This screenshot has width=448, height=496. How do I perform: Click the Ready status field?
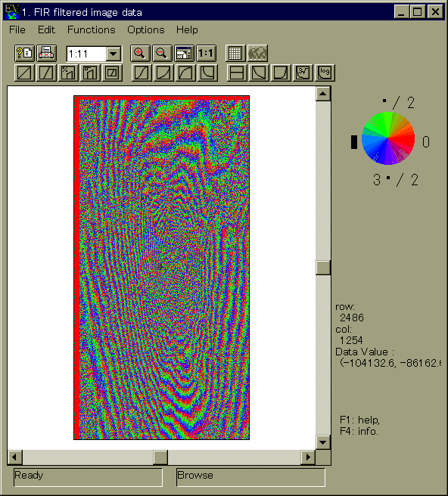(x=88, y=477)
